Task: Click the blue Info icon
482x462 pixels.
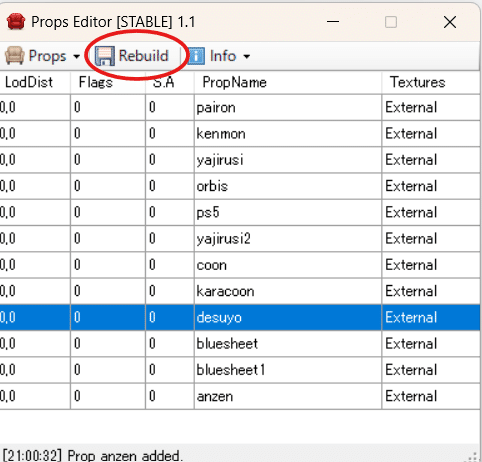Action: 196,56
